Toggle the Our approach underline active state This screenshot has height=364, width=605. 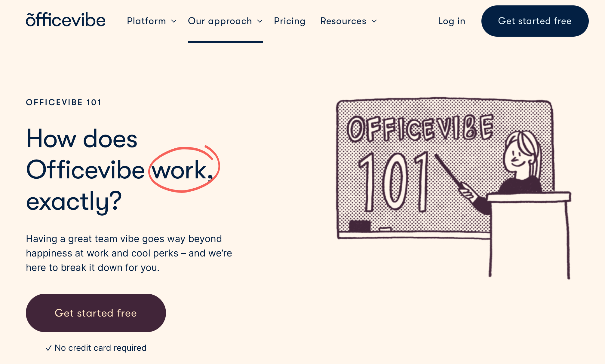click(x=225, y=21)
